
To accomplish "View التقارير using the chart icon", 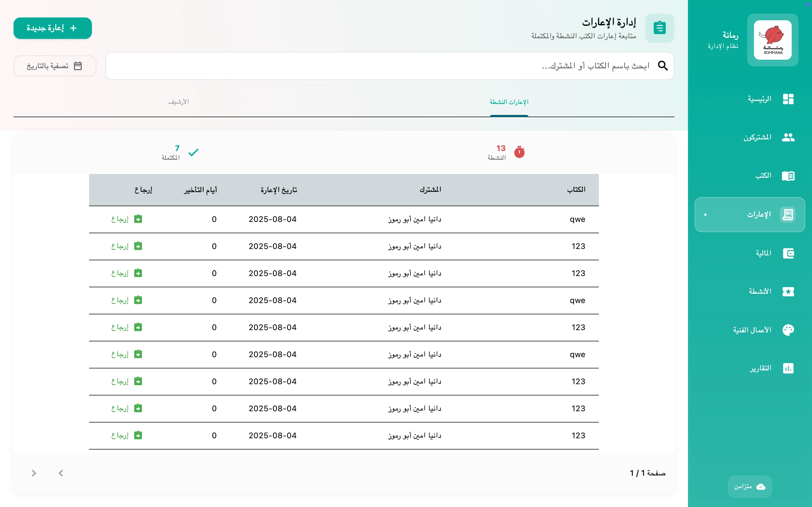I will pos(788,368).
